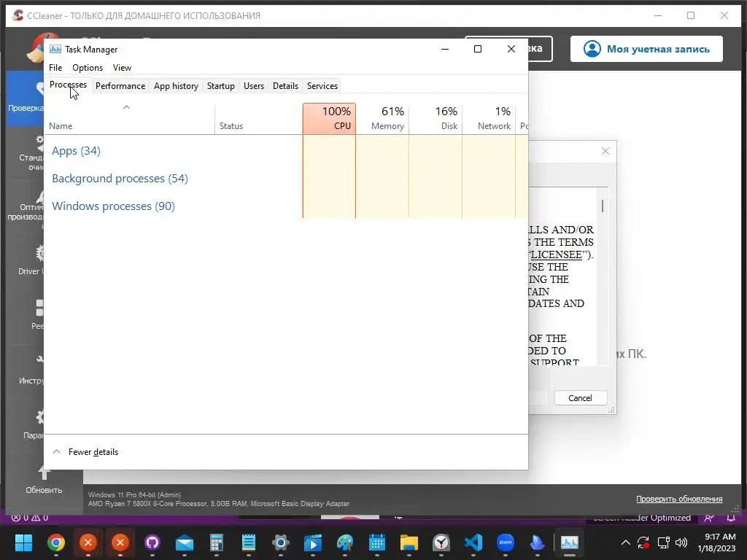This screenshot has width=747, height=560.
Task: Open the GitHub Desktop taskbar icon
Action: (152, 542)
